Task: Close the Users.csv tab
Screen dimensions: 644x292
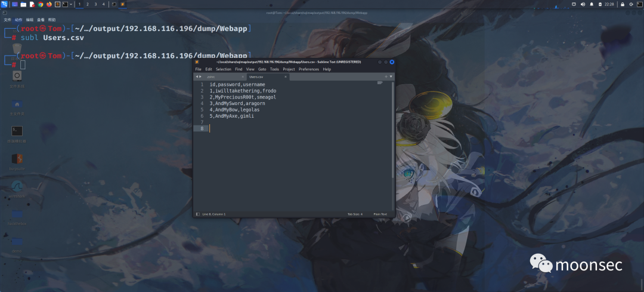Action: point(286,77)
